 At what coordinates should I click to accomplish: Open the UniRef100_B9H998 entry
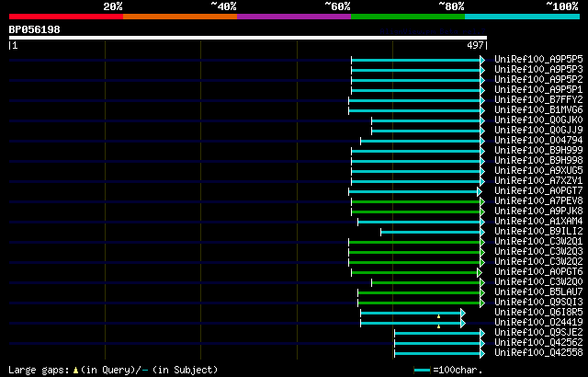click(538, 161)
